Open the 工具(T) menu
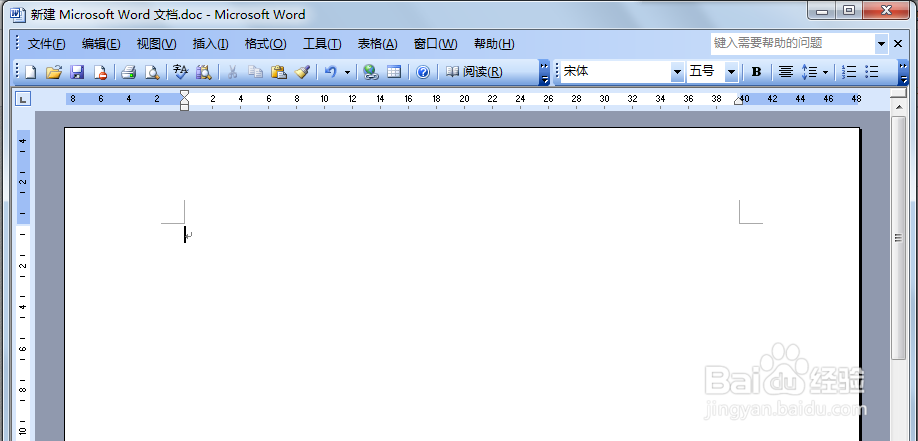Viewport: 918px width, 441px height. [x=322, y=44]
